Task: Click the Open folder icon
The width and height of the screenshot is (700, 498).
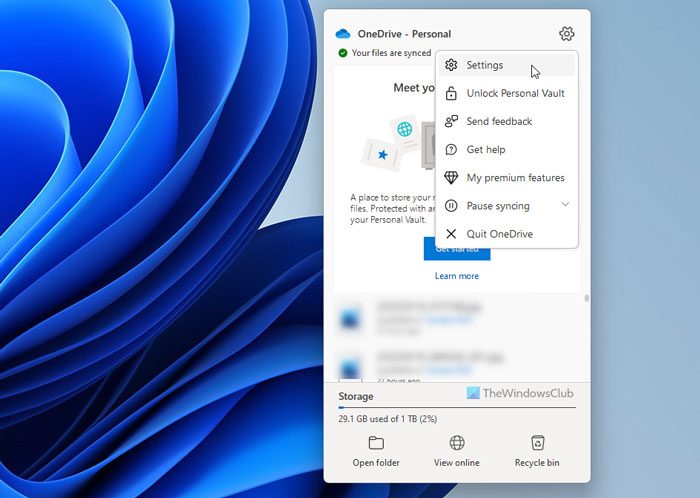Action: point(376,443)
